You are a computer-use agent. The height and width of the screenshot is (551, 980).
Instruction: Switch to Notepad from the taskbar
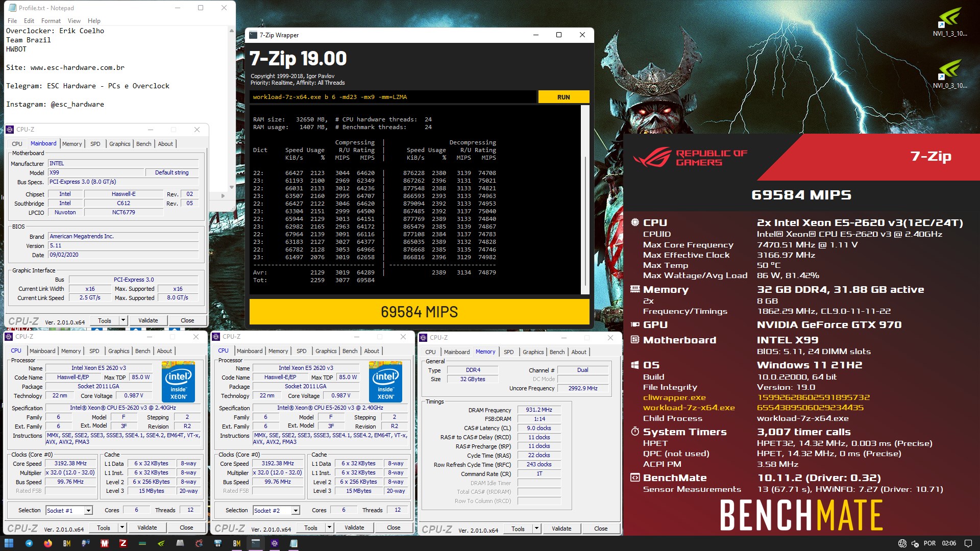click(x=293, y=543)
